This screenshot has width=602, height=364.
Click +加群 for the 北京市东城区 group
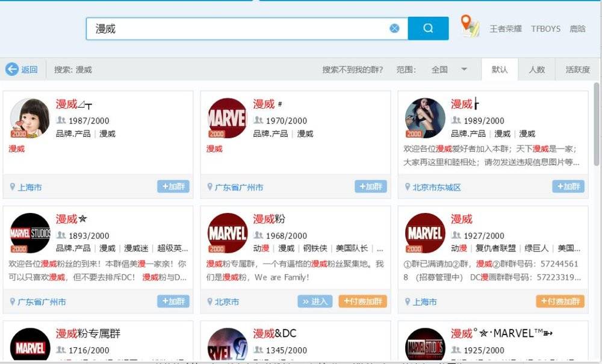coord(568,187)
